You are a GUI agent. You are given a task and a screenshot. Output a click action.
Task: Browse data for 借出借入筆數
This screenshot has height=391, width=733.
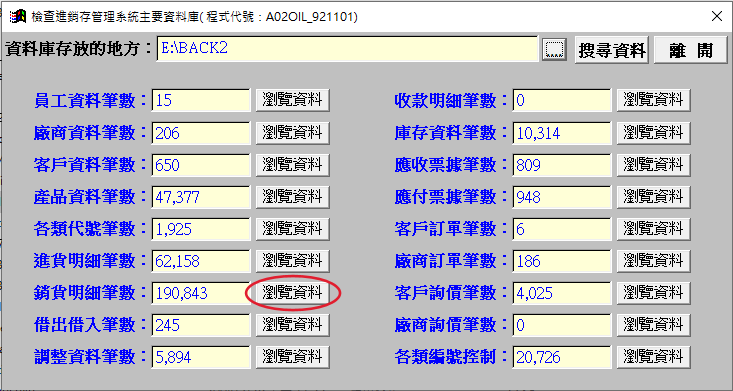point(292,324)
